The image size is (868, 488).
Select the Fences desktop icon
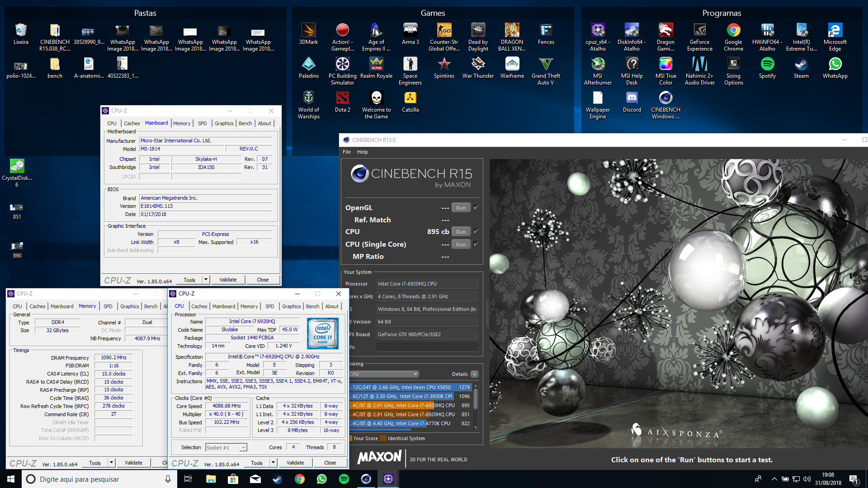(x=546, y=34)
